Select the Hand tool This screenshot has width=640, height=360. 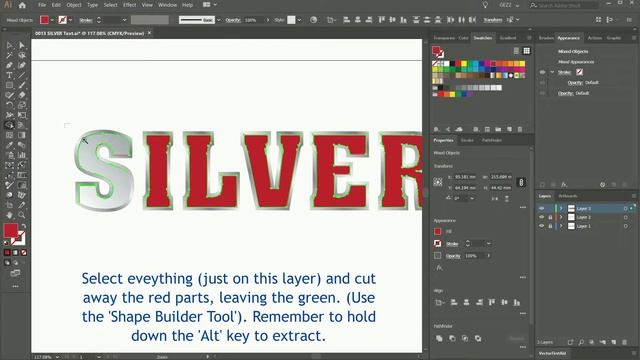(x=9, y=215)
